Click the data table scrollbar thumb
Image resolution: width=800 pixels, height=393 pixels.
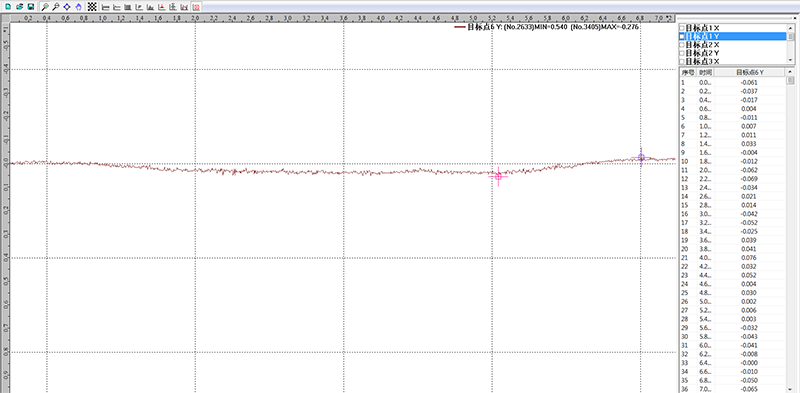click(791, 81)
